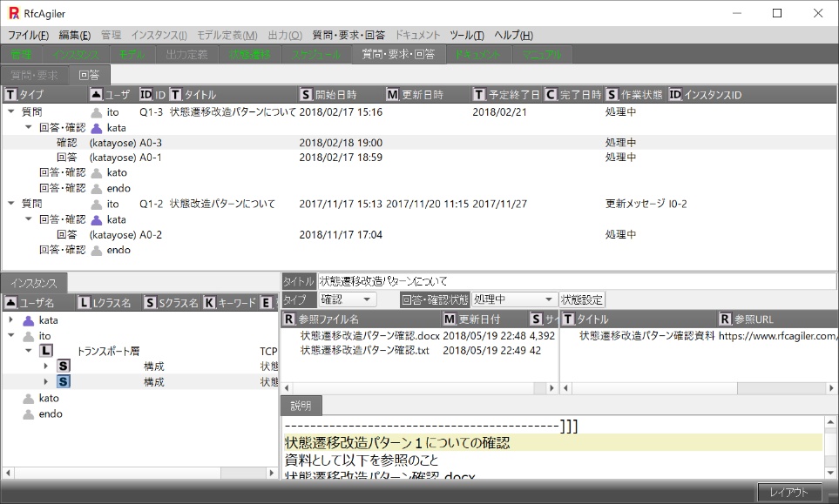The height and width of the screenshot is (504, 839).
Task: Click the title input field
Action: [577, 281]
